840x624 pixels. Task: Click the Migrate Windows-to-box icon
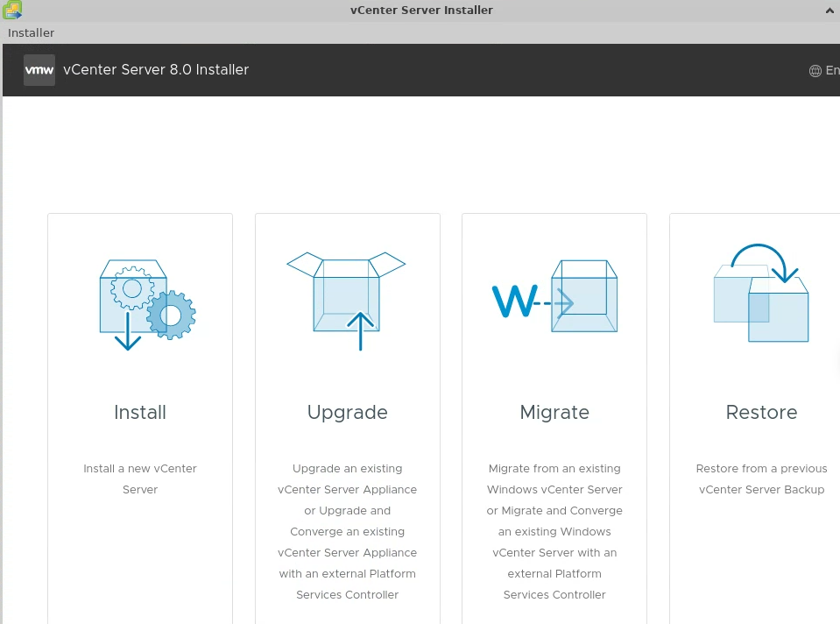click(554, 298)
